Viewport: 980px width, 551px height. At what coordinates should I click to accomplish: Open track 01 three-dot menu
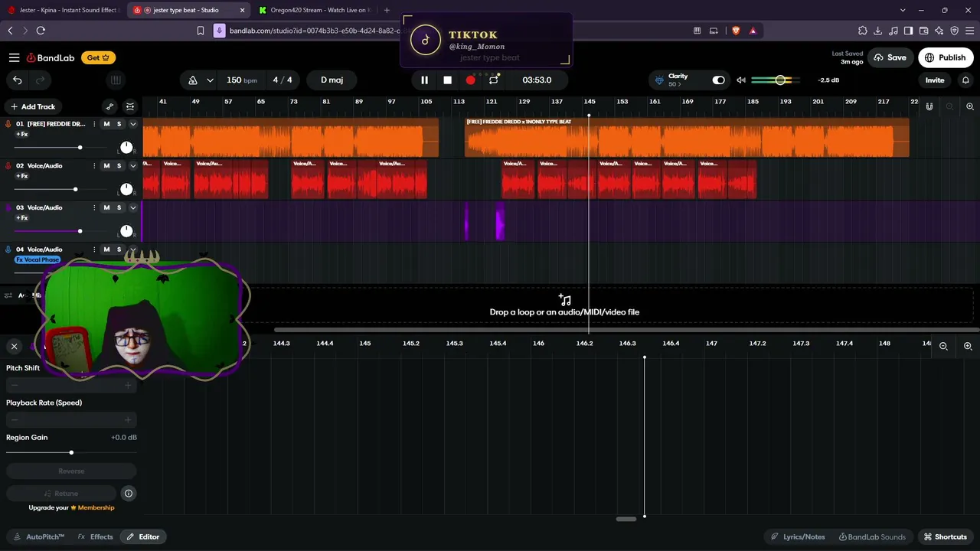94,124
